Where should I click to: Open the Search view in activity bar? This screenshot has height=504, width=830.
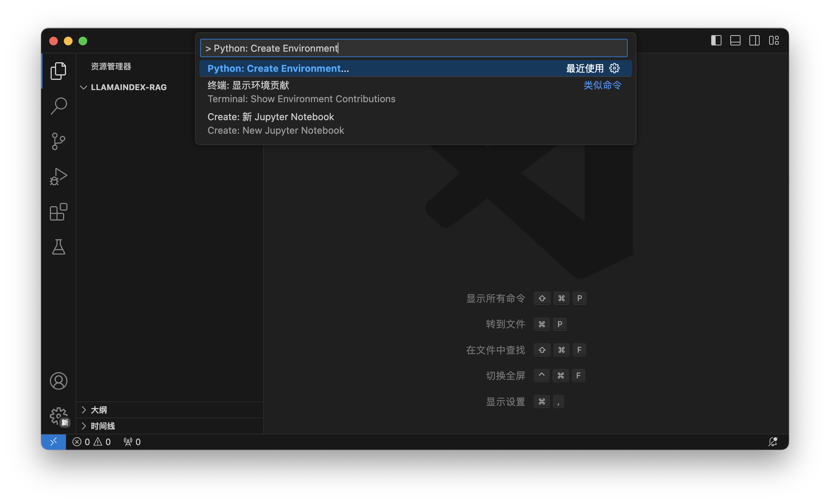tap(59, 106)
